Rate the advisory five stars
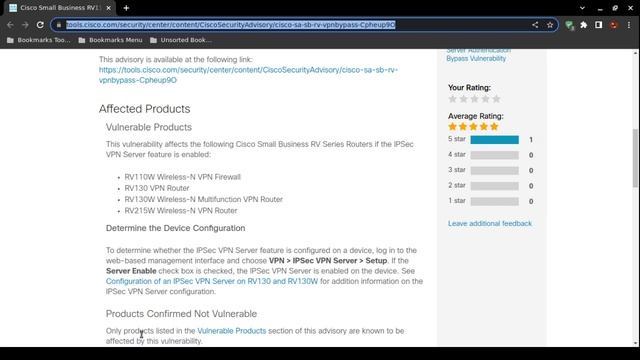640x360 pixels. 496,99
